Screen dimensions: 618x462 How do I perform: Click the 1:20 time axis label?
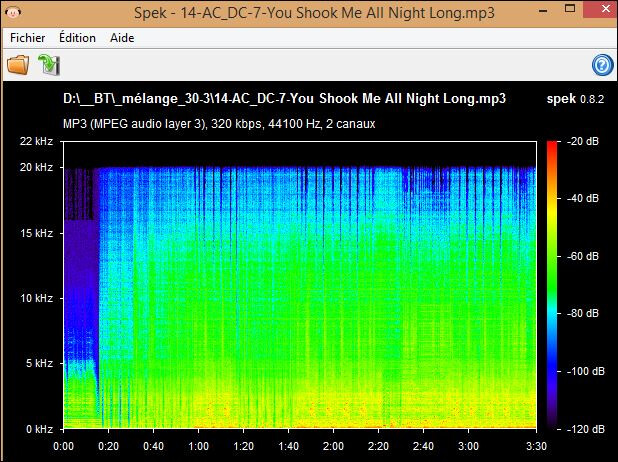pos(243,446)
